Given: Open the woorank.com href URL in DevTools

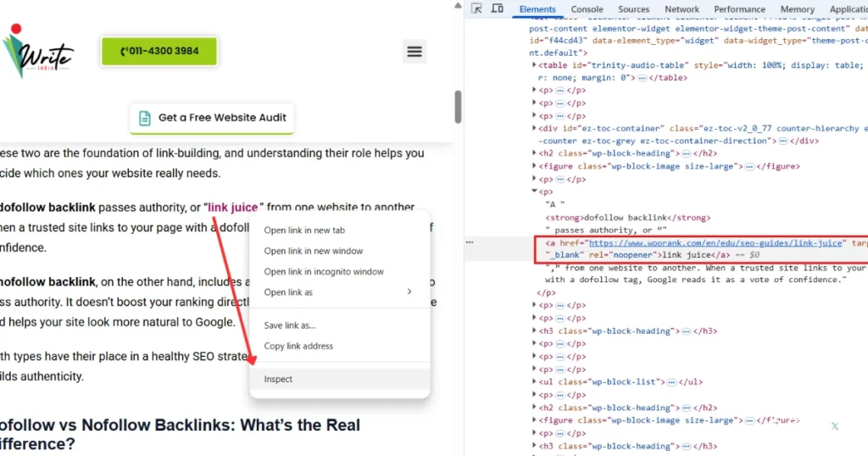Looking at the screenshot, I should click(x=715, y=243).
